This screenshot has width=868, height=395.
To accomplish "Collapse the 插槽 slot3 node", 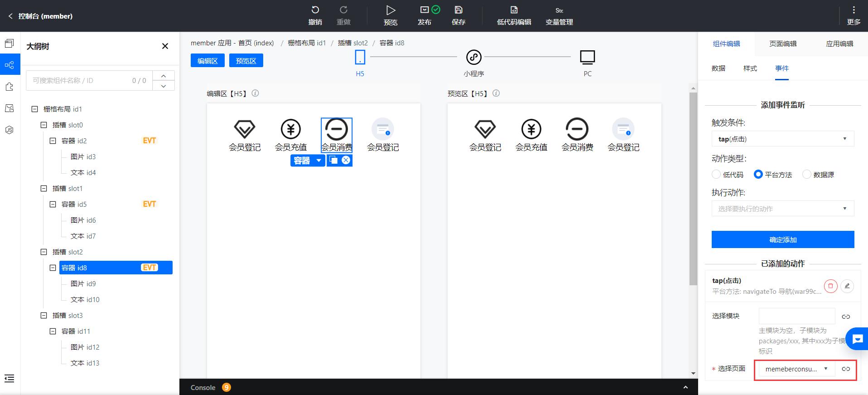I will click(43, 315).
